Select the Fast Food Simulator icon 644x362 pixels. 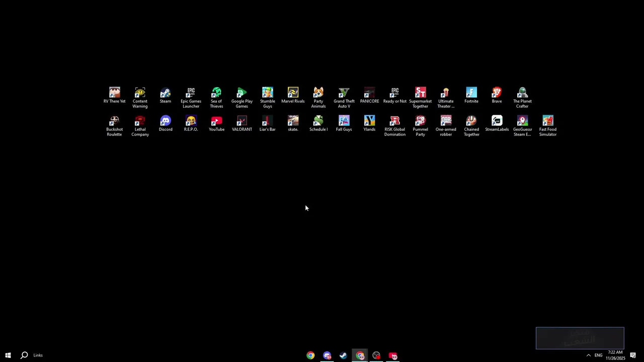(x=548, y=126)
